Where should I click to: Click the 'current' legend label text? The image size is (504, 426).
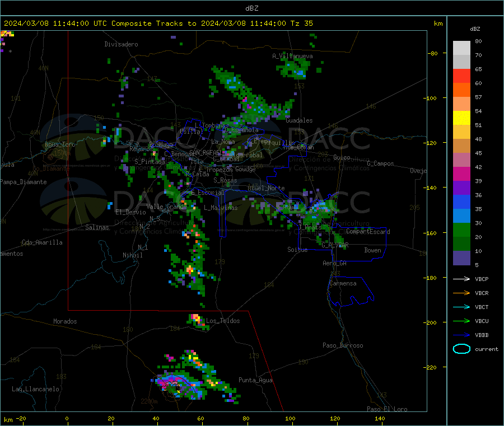tap(487, 349)
